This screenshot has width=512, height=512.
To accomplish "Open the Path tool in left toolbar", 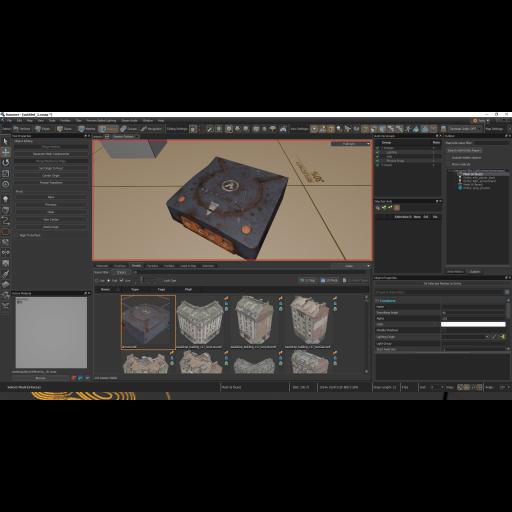I will tap(6, 221).
